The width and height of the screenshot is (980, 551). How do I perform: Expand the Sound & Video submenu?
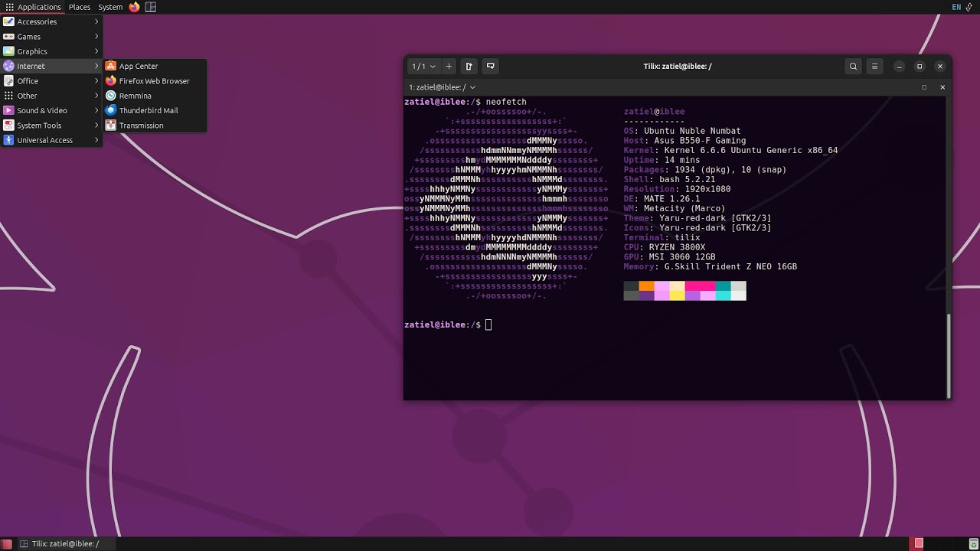51,110
